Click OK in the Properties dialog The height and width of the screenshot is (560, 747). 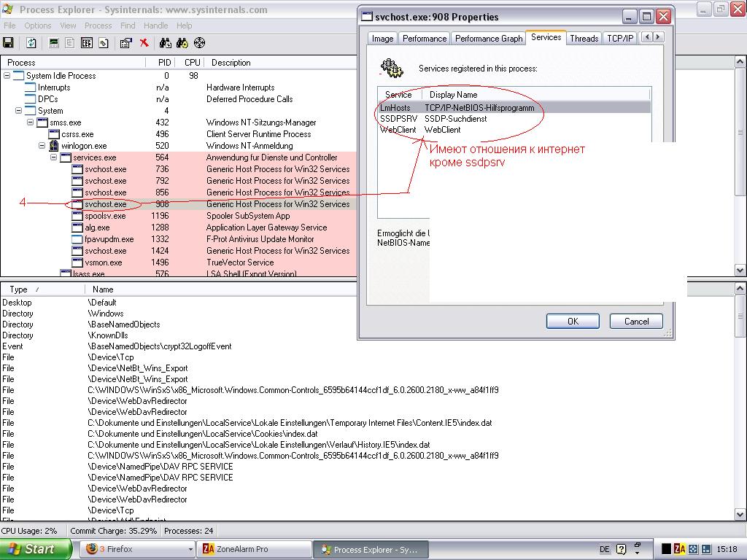point(573,322)
